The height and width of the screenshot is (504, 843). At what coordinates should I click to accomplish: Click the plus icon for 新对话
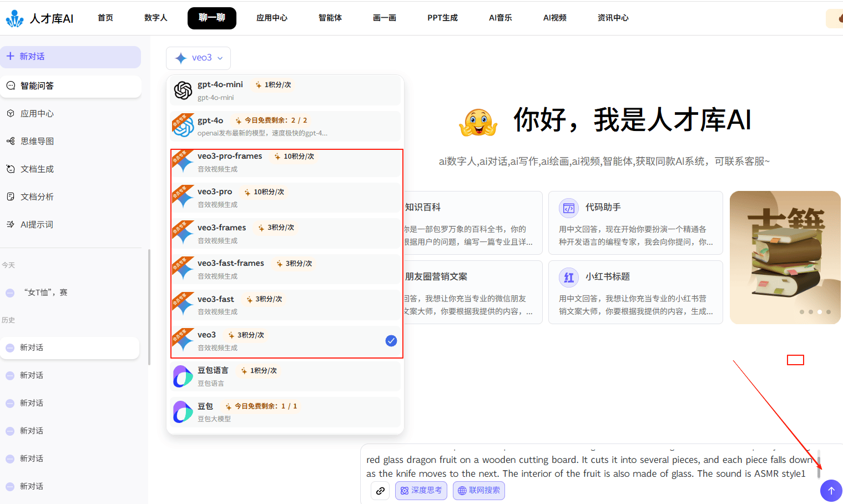pyautogui.click(x=10, y=56)
